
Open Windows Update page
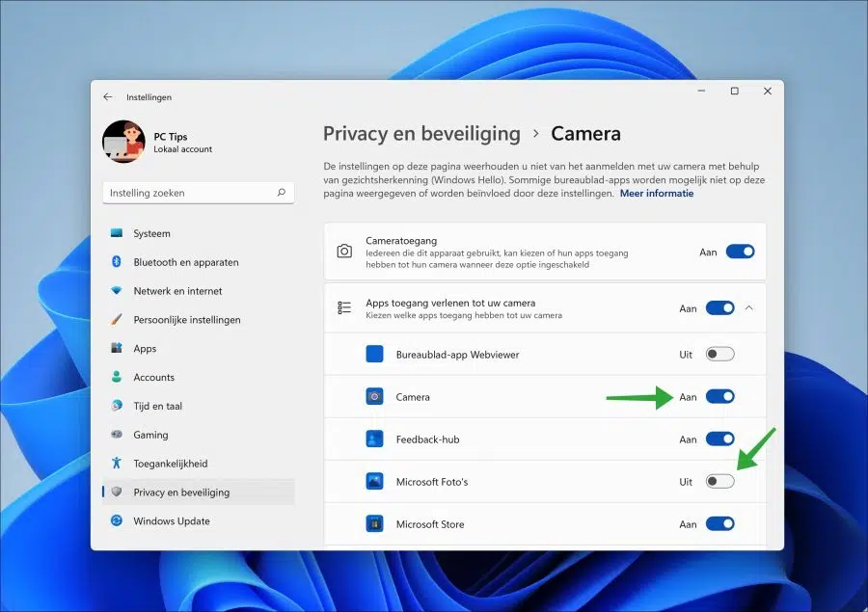click(198, 521)
